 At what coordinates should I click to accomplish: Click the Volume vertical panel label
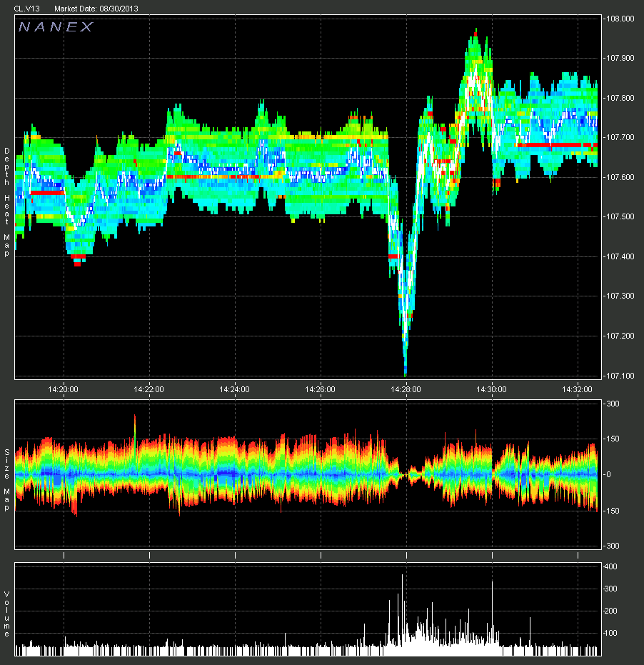7,614
